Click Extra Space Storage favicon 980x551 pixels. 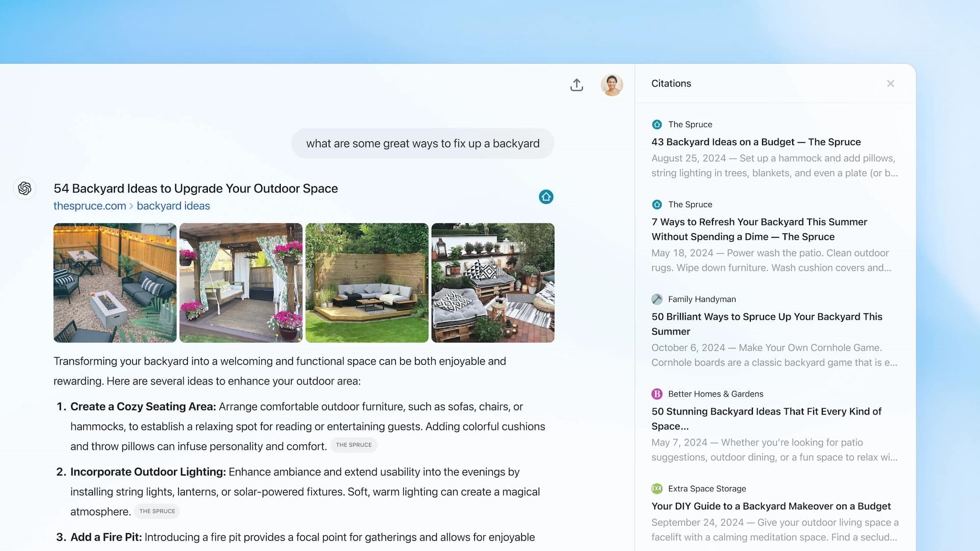click(657, 488)
